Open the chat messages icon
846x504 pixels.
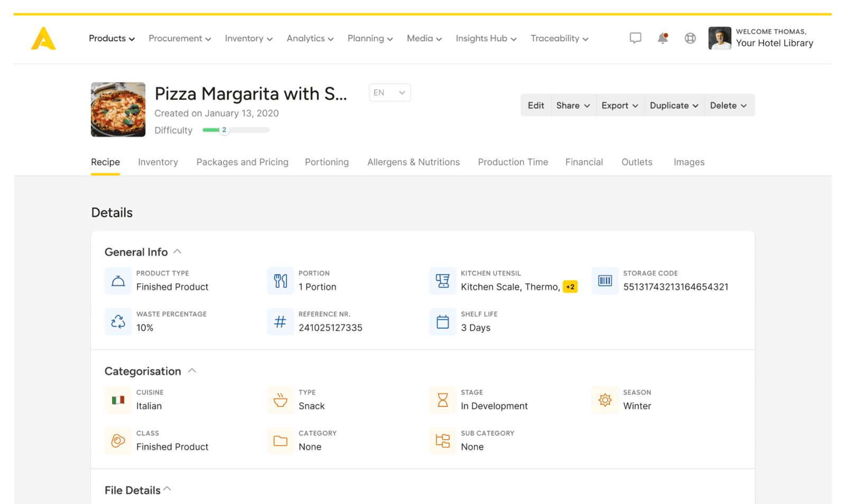click(635, 38)
